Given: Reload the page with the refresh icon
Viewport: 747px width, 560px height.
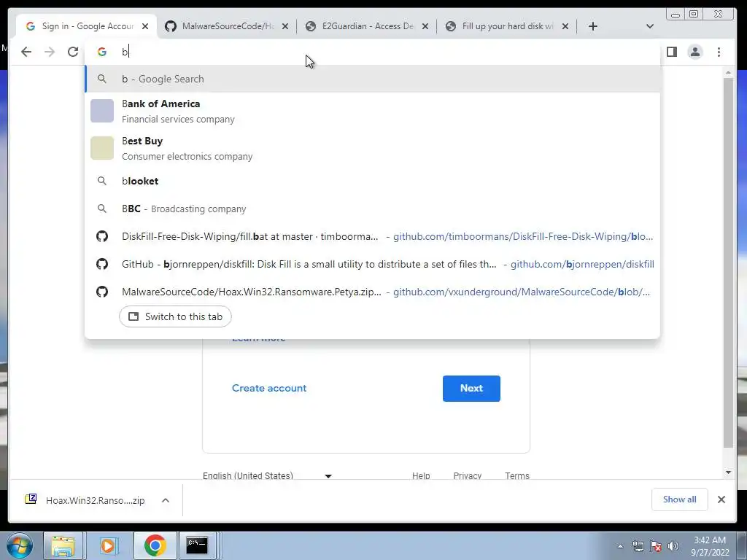Looking at the screenshot, I should [73, 52].
